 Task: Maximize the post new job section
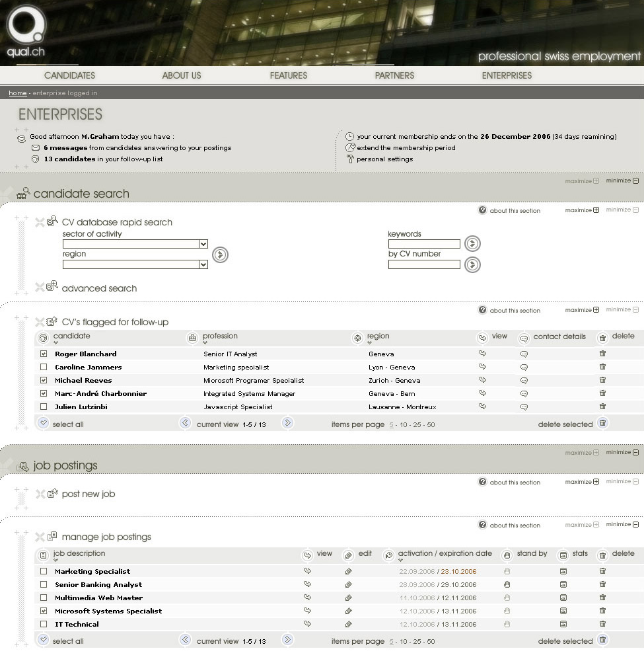coord(582,482)
